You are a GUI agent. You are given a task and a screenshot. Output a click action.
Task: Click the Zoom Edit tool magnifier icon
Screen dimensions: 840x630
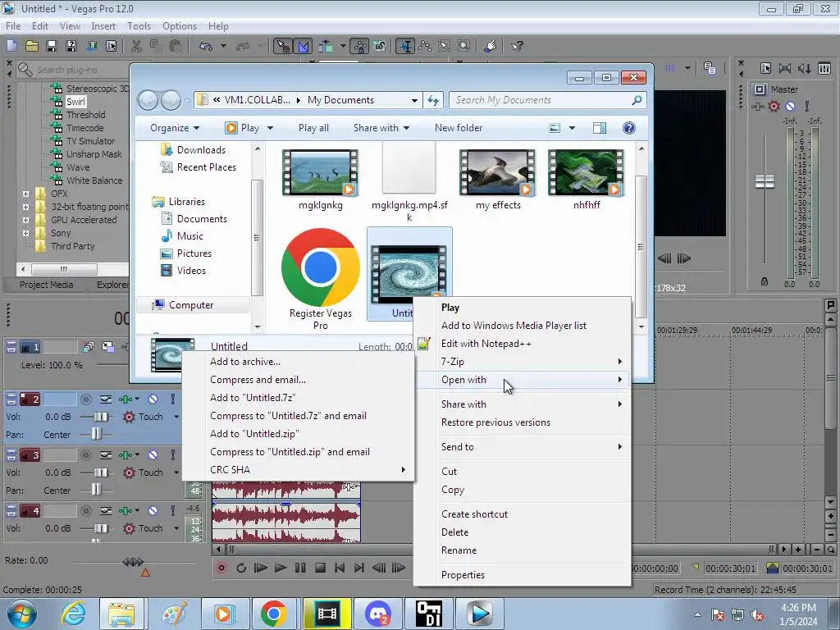tap(464, 46)
